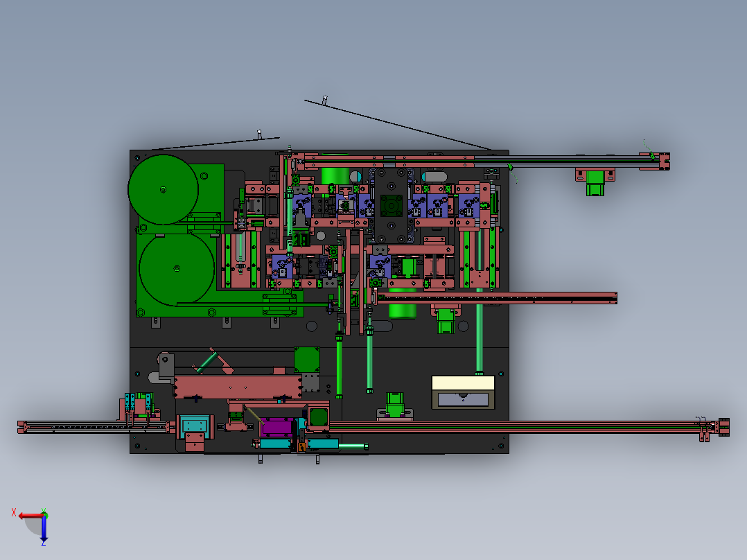Click the green Y axis dot on the triad
Screen dimensions: 747x560
44,515
